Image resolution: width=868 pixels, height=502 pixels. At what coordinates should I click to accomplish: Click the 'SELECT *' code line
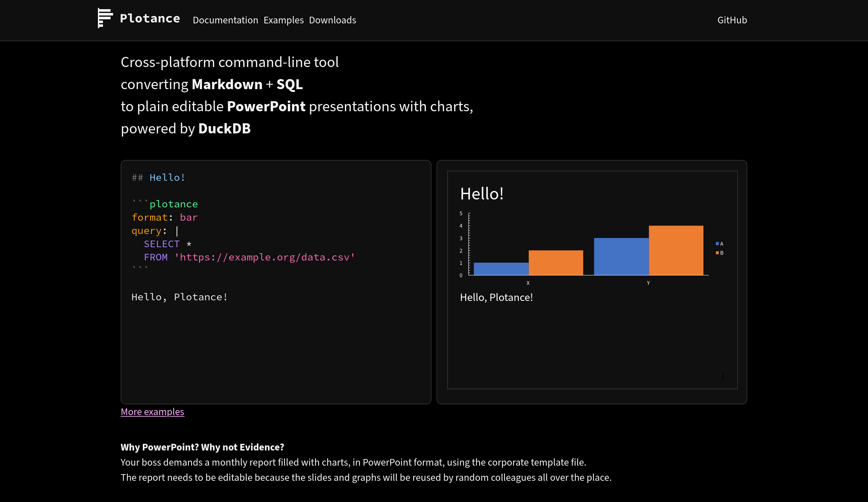(x=167, y=244)
